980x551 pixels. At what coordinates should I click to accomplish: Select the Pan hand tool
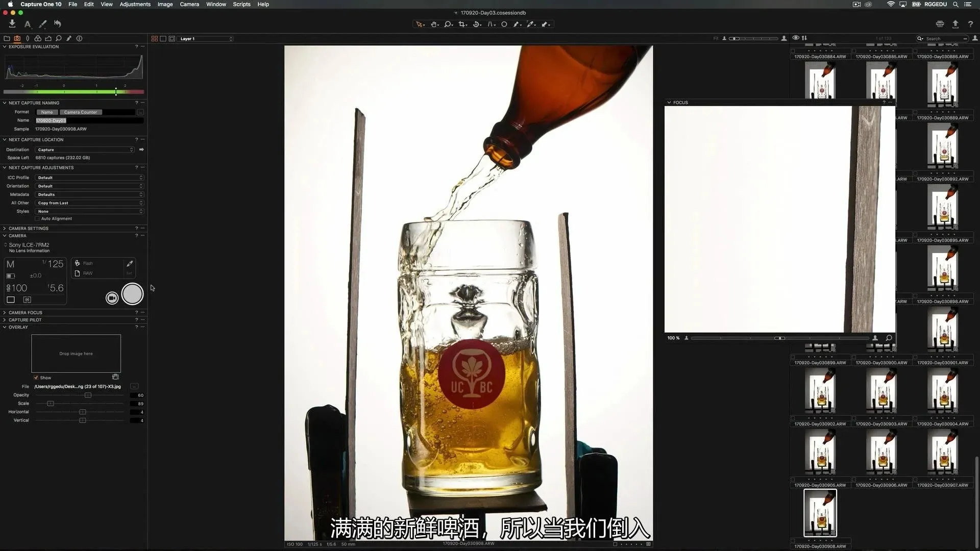coord(434,24)
